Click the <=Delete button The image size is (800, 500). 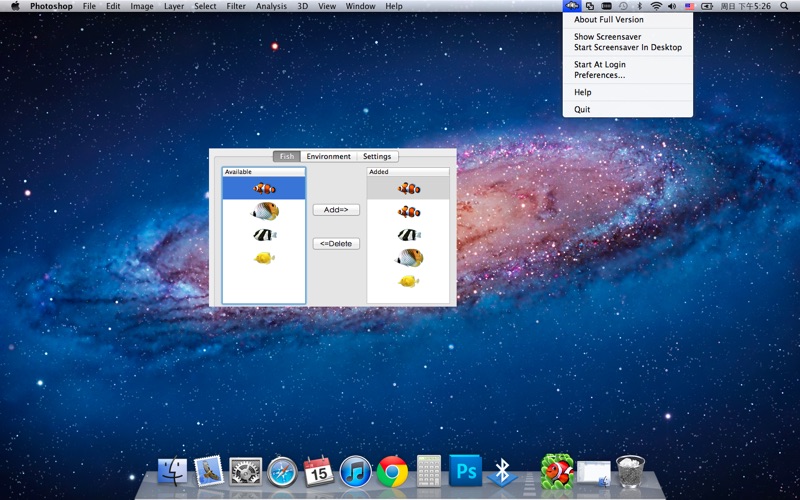pos(336,243)
